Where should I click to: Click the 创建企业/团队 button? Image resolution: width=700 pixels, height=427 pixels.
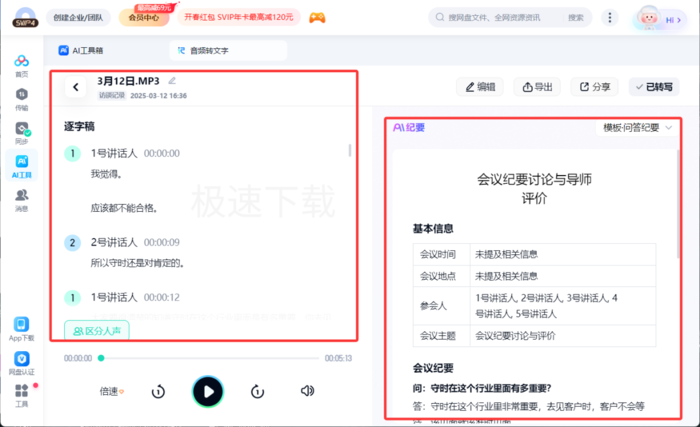pyautogui.click(x=78, y=17)
